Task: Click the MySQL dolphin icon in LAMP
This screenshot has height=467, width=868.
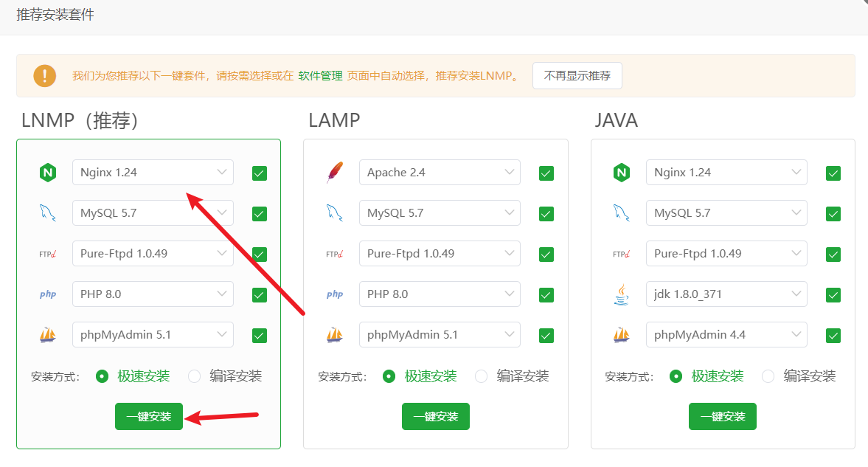Action: click(x=334, y=213)
